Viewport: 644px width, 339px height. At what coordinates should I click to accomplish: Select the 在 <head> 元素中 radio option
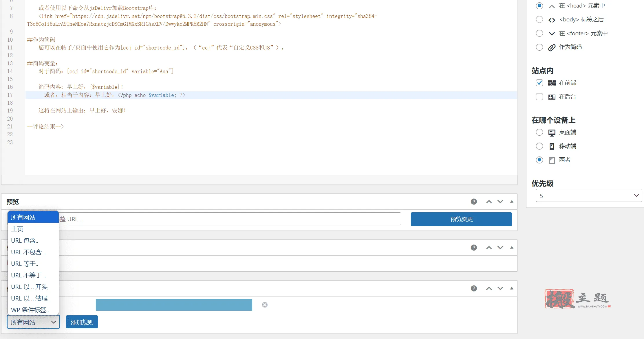(539, 5)
